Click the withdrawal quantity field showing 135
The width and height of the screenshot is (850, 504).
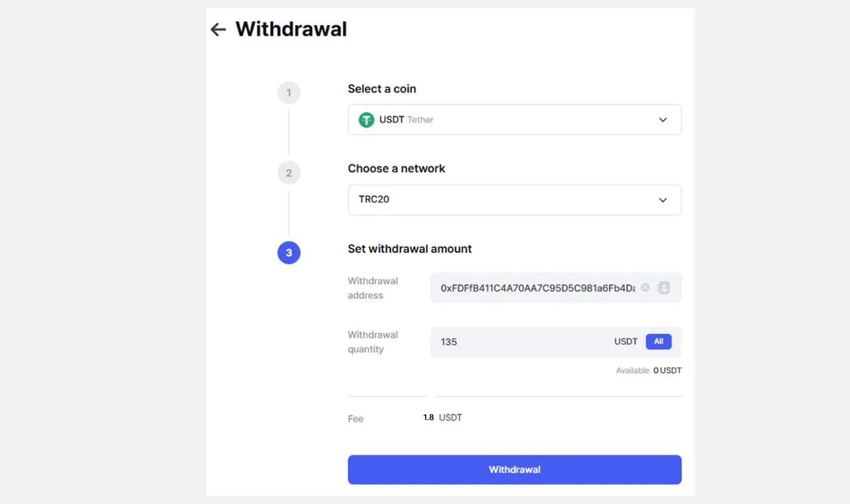coord(518,342)
